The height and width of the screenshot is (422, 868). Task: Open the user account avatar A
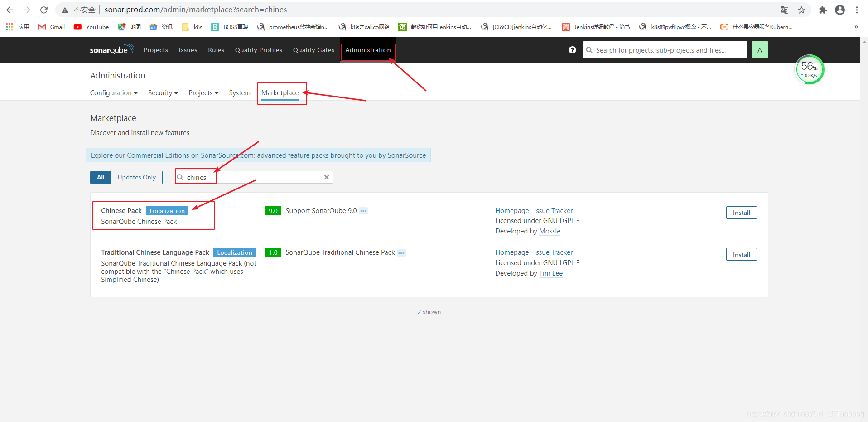[x=760, y=50]
